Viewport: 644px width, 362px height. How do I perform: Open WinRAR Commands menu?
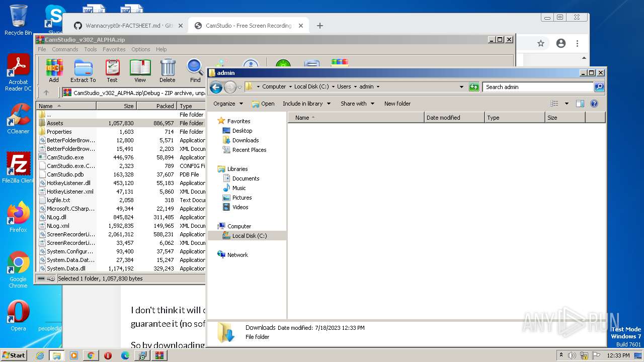point(65,49)
